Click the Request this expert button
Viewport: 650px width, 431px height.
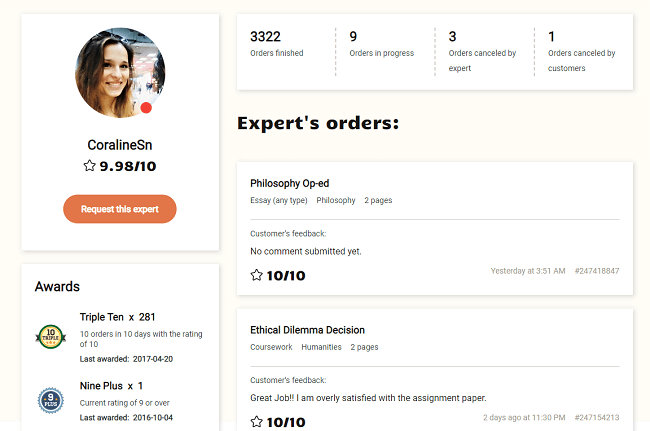click(x=119, y=209)
